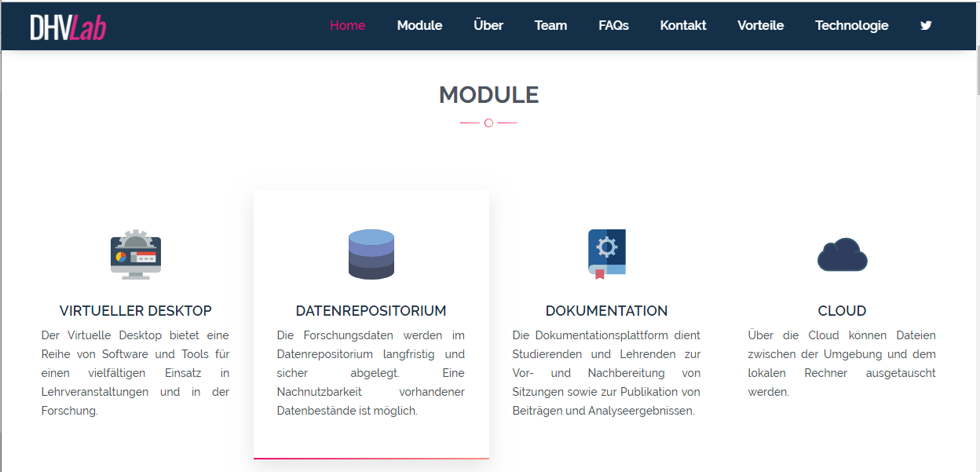The image size is (980, 472).
Task: Open Kontakt from the navigation bar
Action: [682, 25]
